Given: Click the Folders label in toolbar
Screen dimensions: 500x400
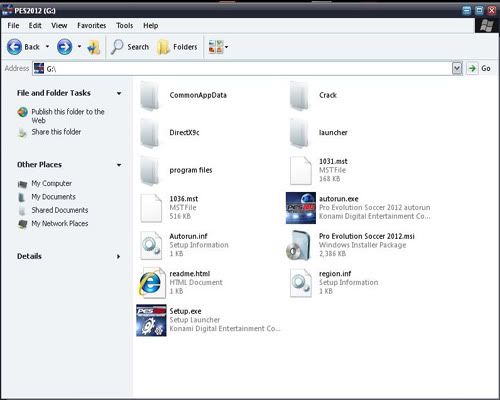Looking at the screenshot, I should pos(185,47).
